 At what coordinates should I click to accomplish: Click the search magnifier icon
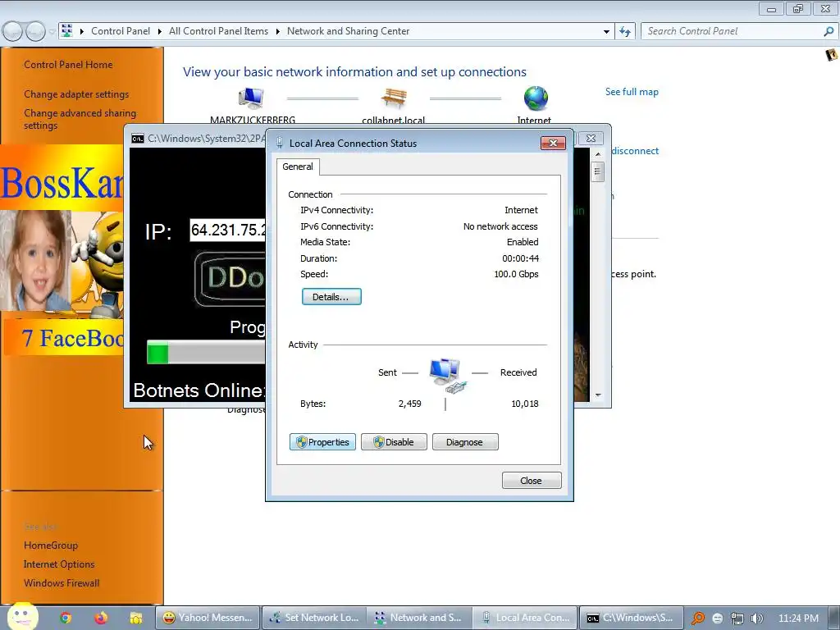point(829,31)
